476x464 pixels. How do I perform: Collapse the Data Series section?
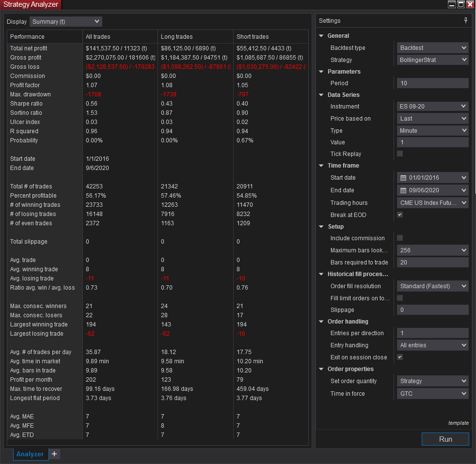point(321,95)
